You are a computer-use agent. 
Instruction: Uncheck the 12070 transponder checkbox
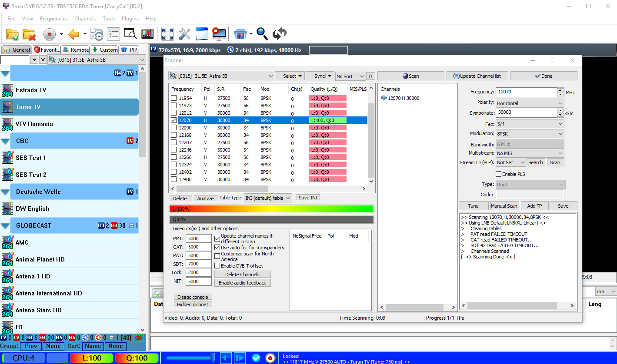point(174,120)
